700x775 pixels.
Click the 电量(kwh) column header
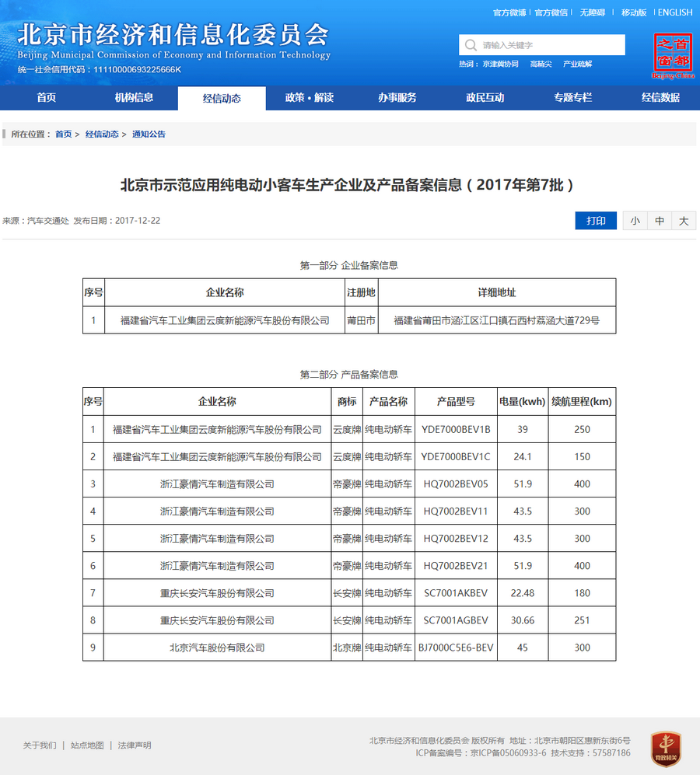[x=523, y=401]
